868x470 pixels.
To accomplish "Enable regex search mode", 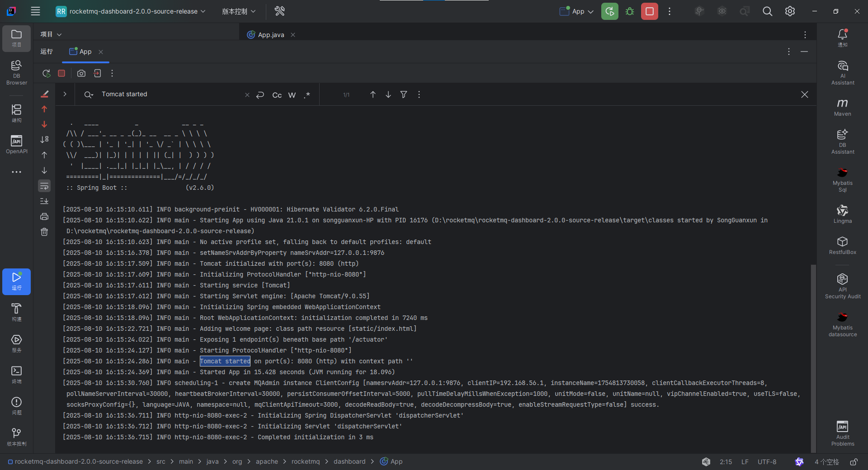I will click(307, 95).
